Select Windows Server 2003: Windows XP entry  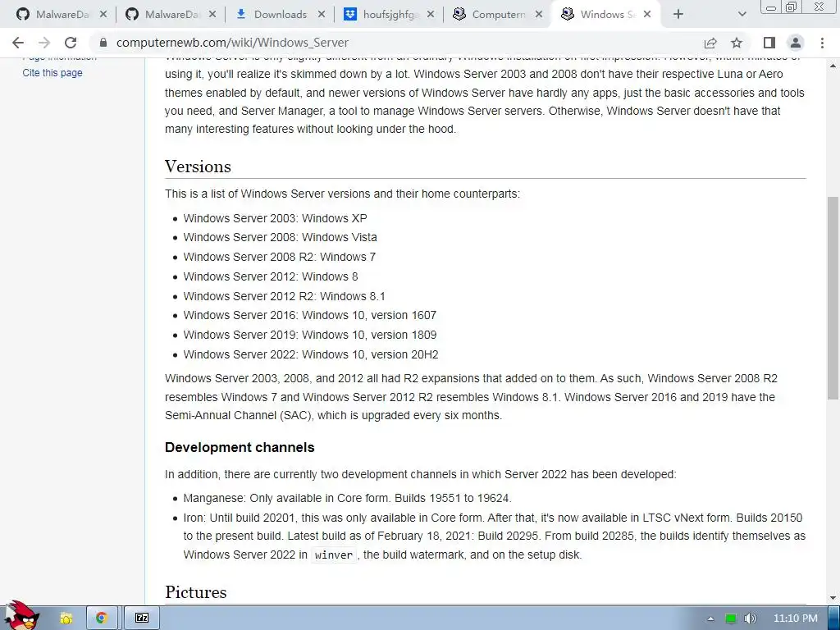[x=275, y=218]
